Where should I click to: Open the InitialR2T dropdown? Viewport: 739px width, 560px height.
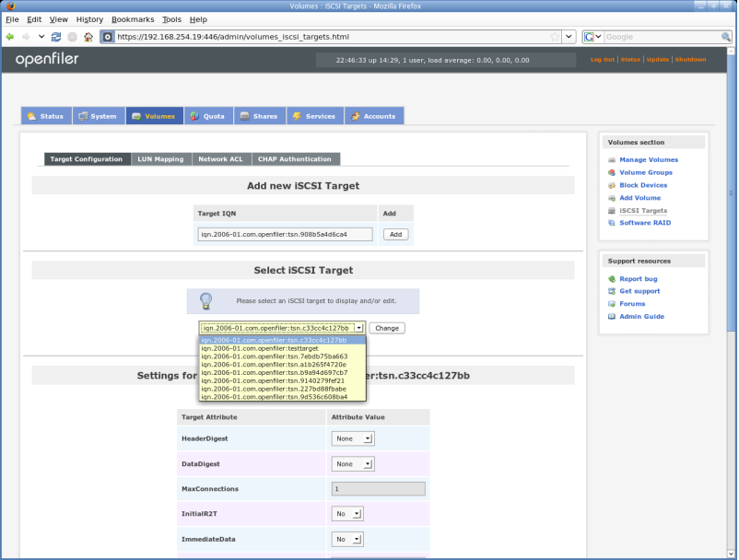click(347, 514)
